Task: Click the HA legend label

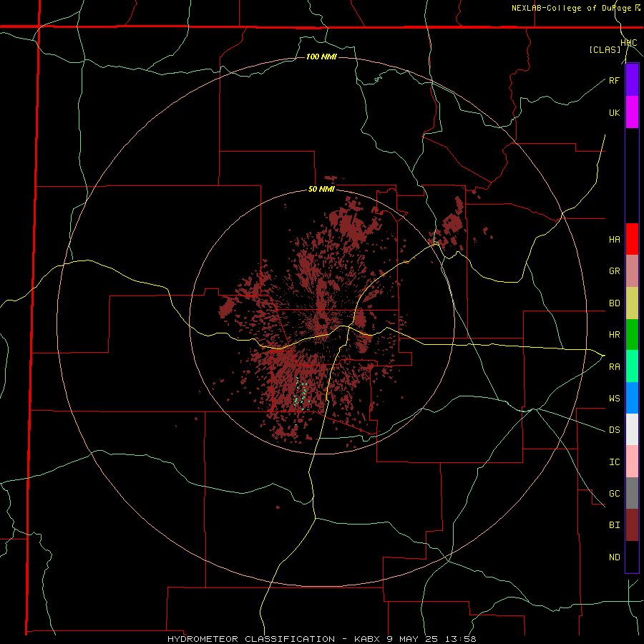Action: coord(614,240)
